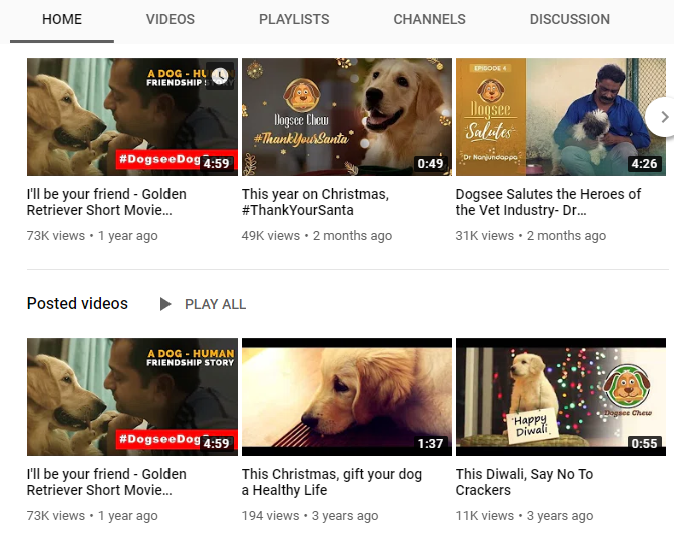Go to the CHANNELS tab
Screen dimensions: 674x539
429,19
